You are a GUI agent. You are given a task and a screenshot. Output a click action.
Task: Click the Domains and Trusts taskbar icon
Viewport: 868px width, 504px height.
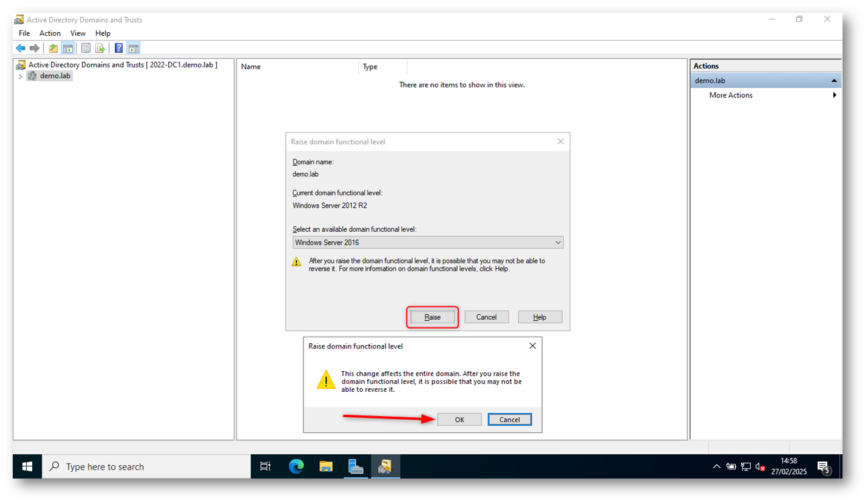coord(385,466)
